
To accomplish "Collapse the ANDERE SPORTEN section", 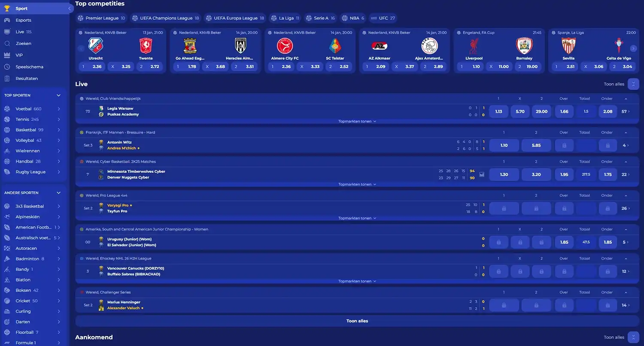I will tap(59, 193).
